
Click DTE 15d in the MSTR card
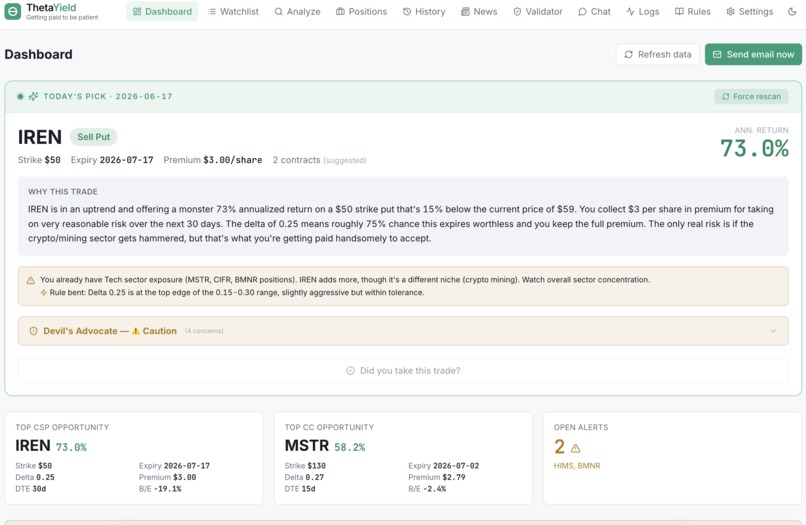coord(300,488)
